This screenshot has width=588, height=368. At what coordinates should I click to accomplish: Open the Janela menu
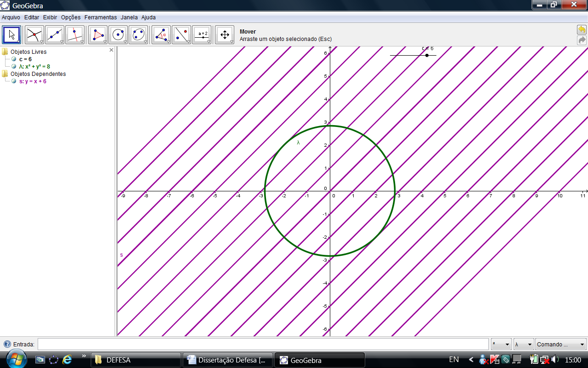coord(129,17)
